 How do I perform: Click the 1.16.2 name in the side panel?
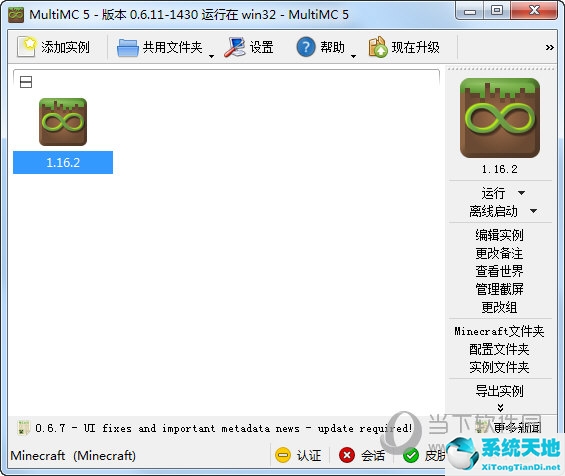tap(500, 169)
